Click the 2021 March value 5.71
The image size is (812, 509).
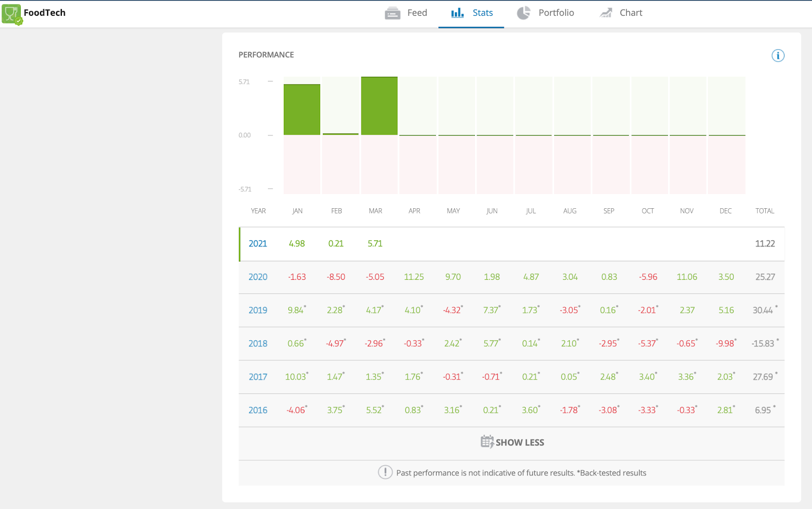click(375, 244)
